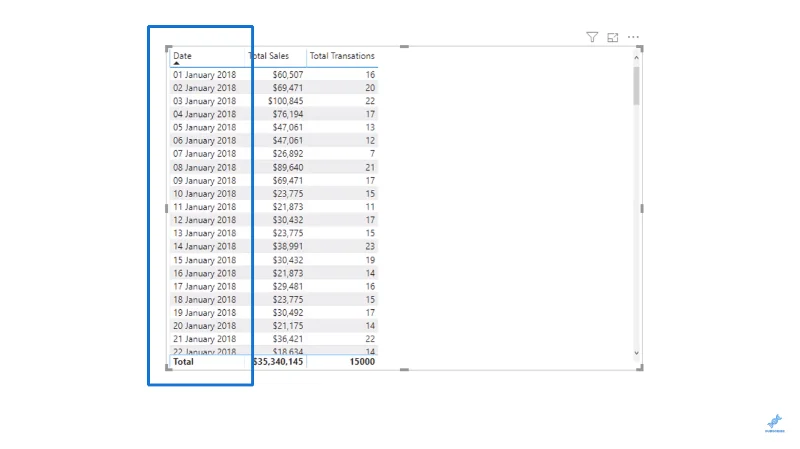Open the More options ellipsis menu
The width and height of the screenshot is (800, 449).
pos(633,37)
